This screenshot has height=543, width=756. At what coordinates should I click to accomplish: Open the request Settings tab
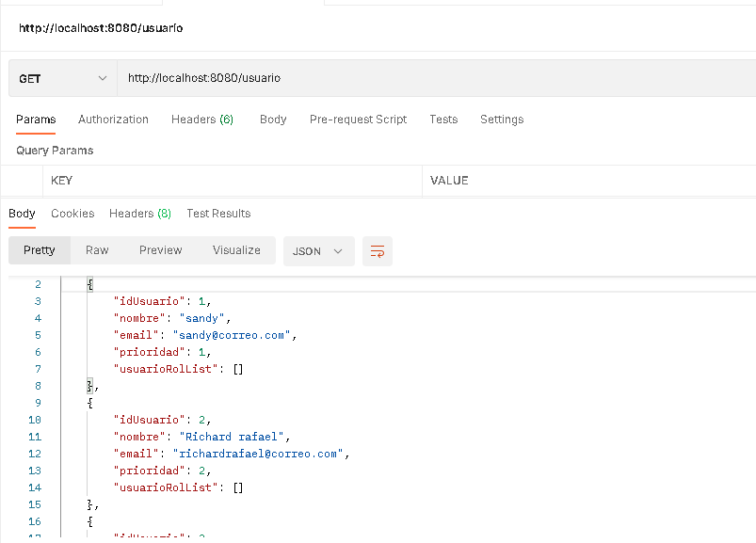click(501, 120)
